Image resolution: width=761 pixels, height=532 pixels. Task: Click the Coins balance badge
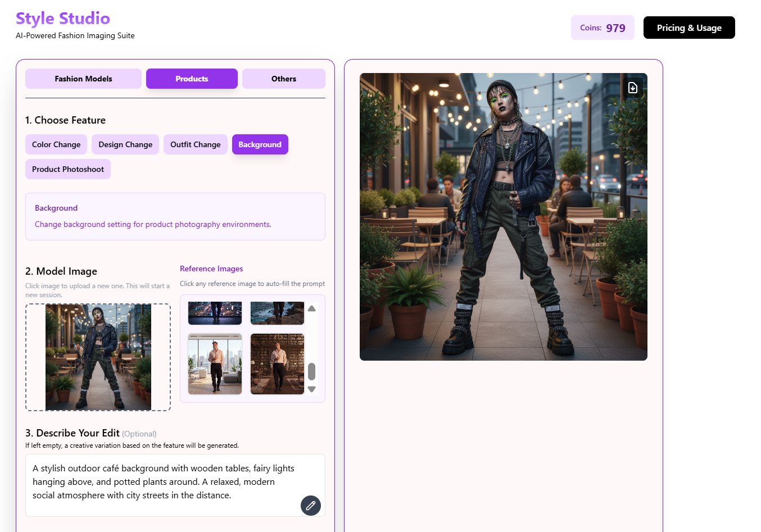click(602, 28)
